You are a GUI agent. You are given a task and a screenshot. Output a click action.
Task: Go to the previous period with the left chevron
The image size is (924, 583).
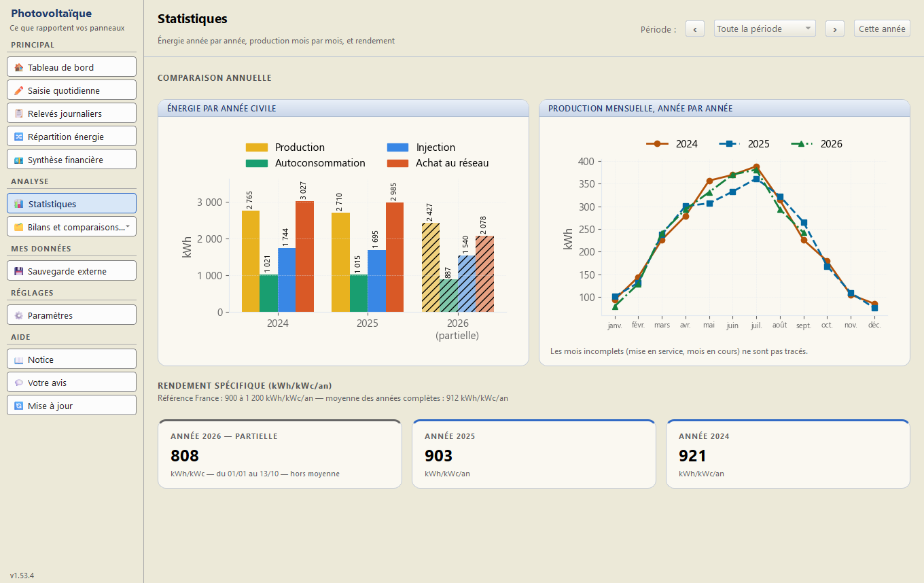[695, 29]
